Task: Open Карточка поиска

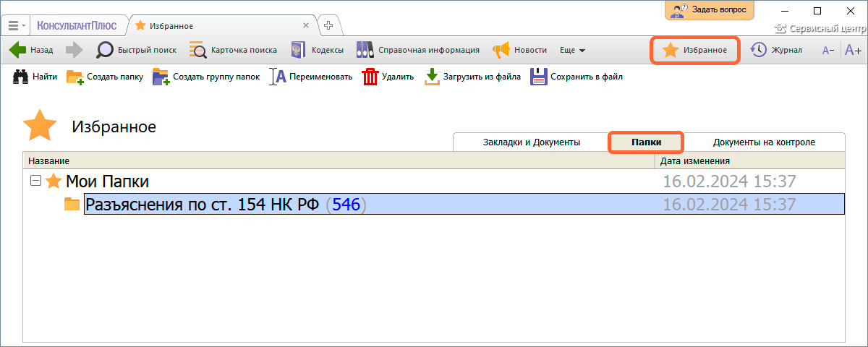Action: (x=233, y=50)
